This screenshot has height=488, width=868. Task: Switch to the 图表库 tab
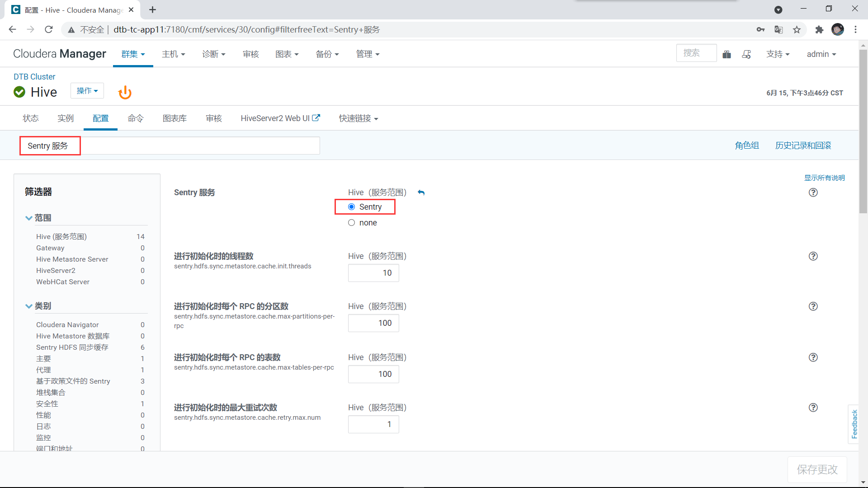click(x=175, y=118)
